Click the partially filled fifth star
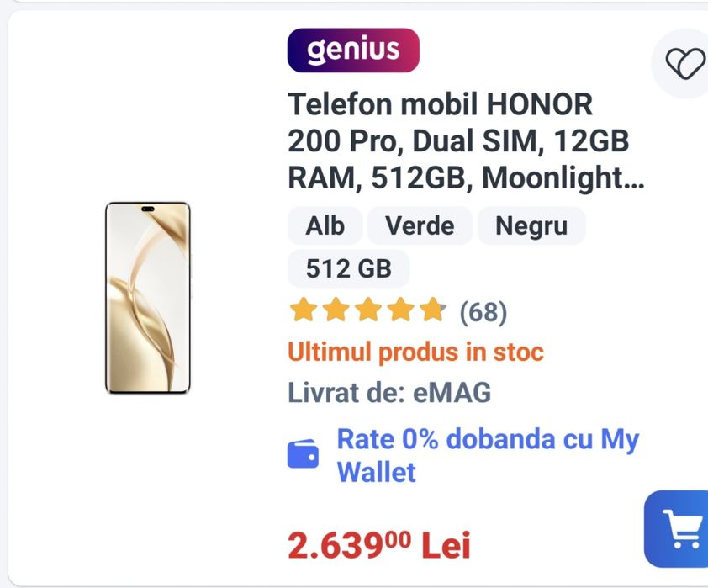This screenshot has width=708, height=588. pyautogui.click(x=431, y=311)
